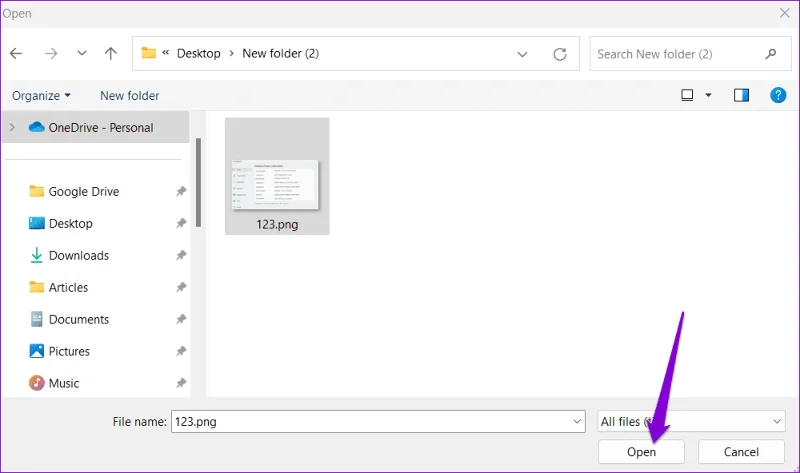Click the pin icon beside Google Drive
This screenshot has width=800, height=473.
pyautogui.click(x=181, y=192)
